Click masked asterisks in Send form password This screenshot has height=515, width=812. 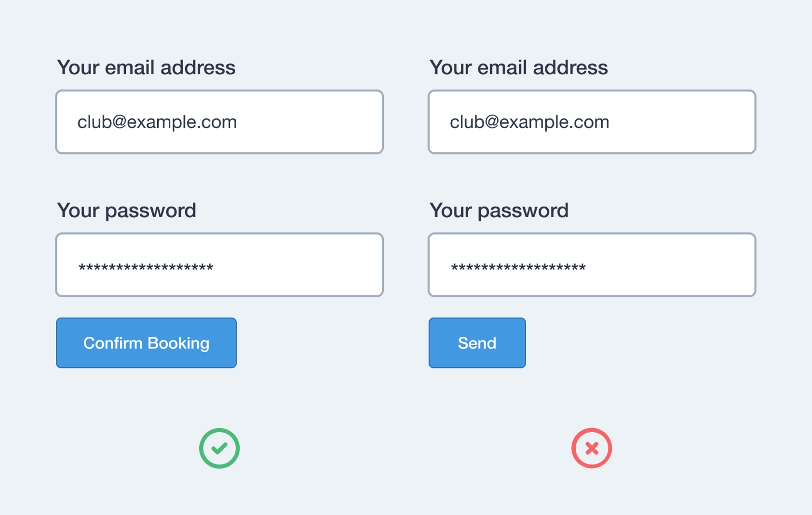pos(518,267)
